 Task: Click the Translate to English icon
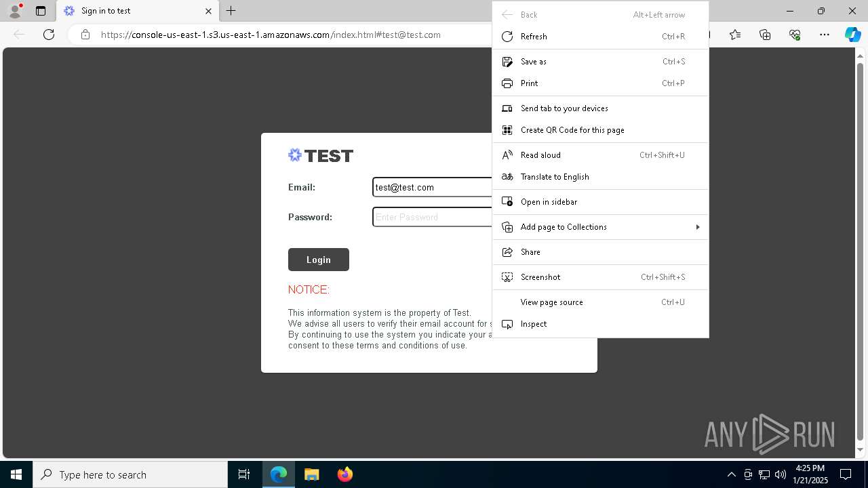point(507,177)
